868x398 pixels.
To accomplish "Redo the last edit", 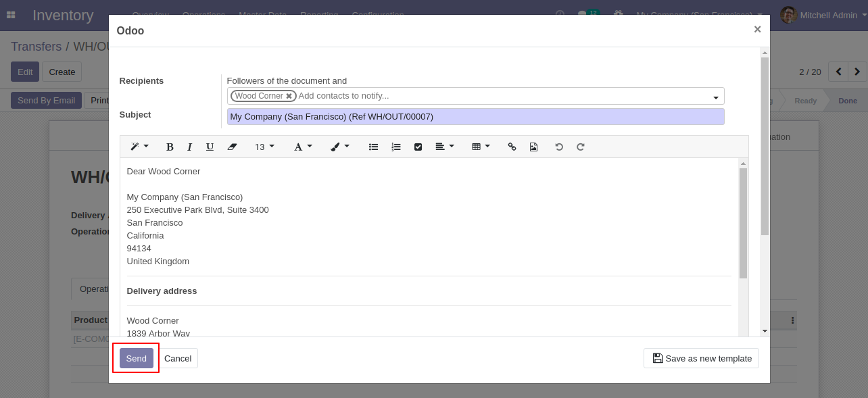I will (x=581, y=147).
